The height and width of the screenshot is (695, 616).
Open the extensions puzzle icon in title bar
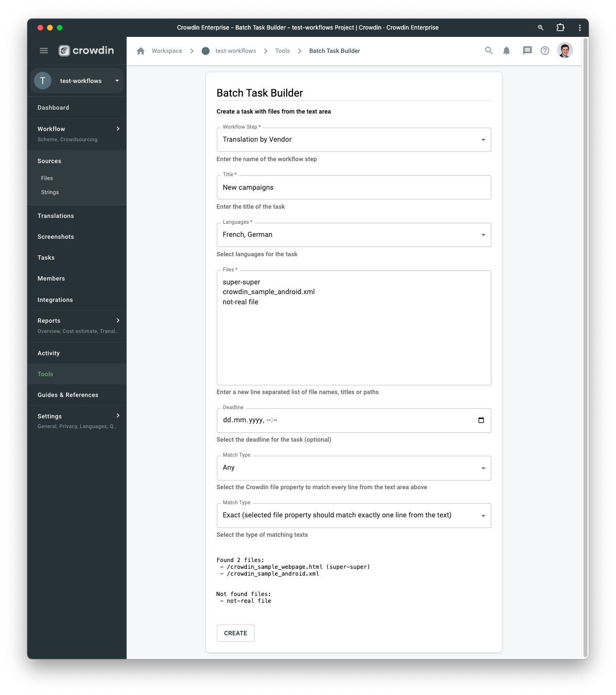coord(560,28)
